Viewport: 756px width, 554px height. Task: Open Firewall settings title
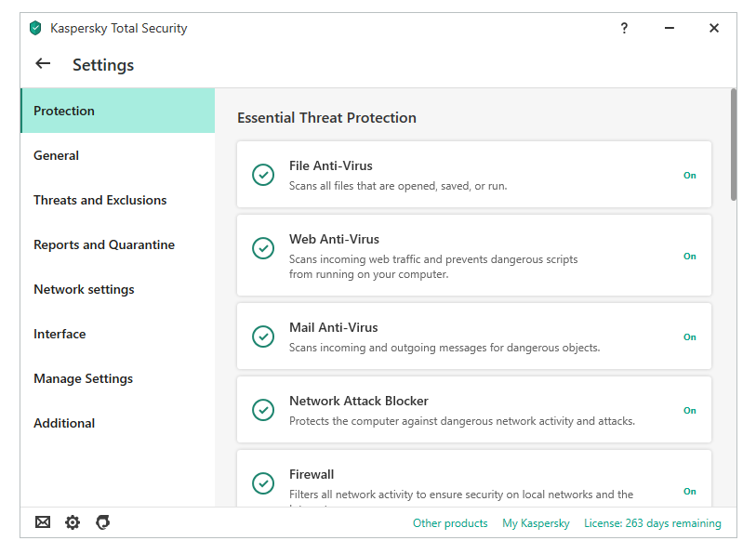312,474
